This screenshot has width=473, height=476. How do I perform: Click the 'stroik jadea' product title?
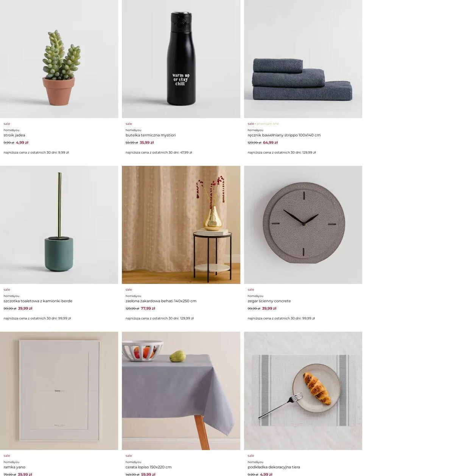[x=14, y=135]
